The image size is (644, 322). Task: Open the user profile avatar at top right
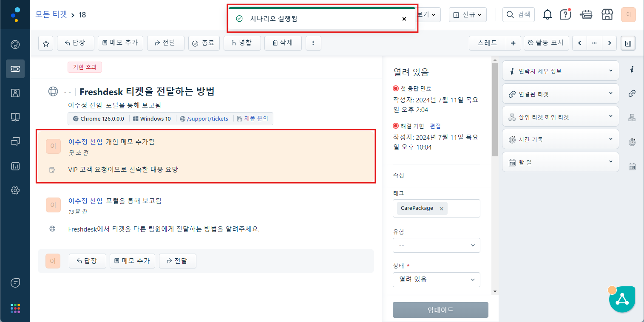point(628,14)
